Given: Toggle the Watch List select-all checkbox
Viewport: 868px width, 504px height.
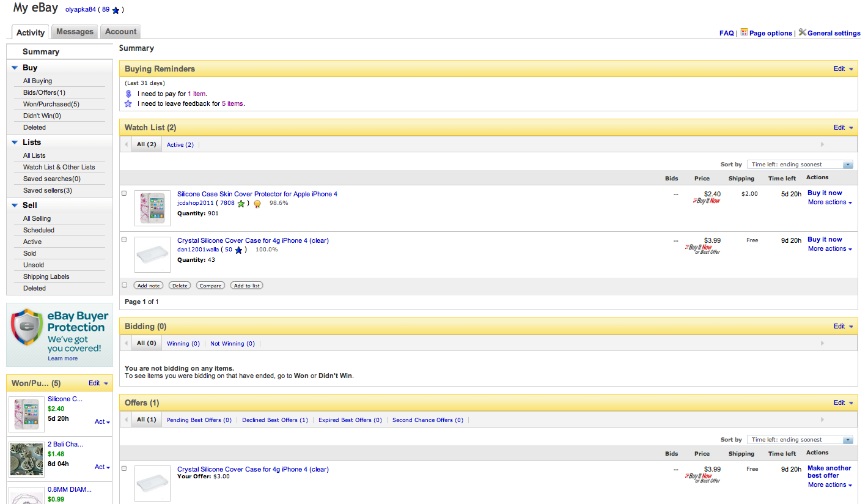Looking at the screenshot, I should pyautogui.click(x=125, y=285).
